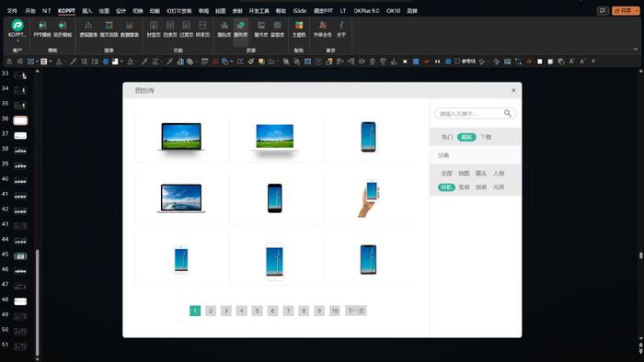Go to page 10 of results

pos(335,311)
